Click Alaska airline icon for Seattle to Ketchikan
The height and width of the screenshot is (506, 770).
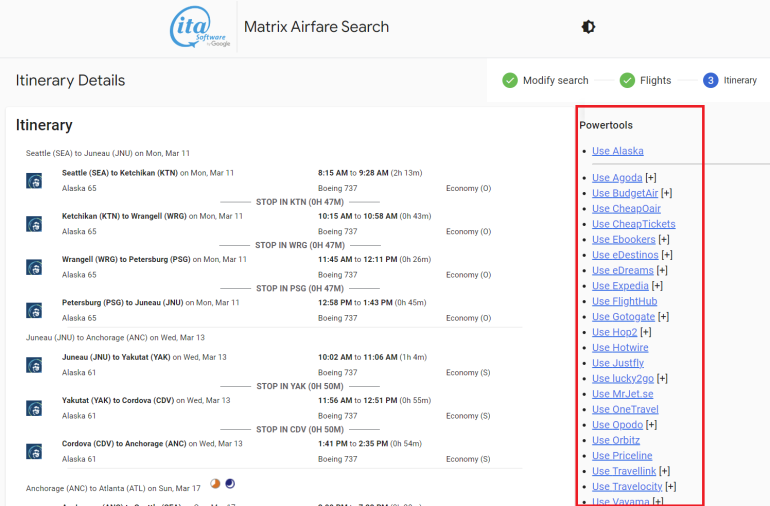pyautogui.click(x=34, y=180)
